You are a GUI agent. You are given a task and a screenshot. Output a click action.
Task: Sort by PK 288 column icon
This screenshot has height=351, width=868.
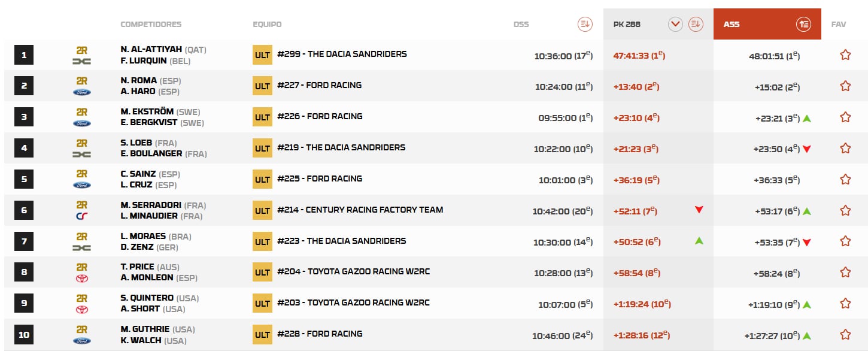pos(695,25)
